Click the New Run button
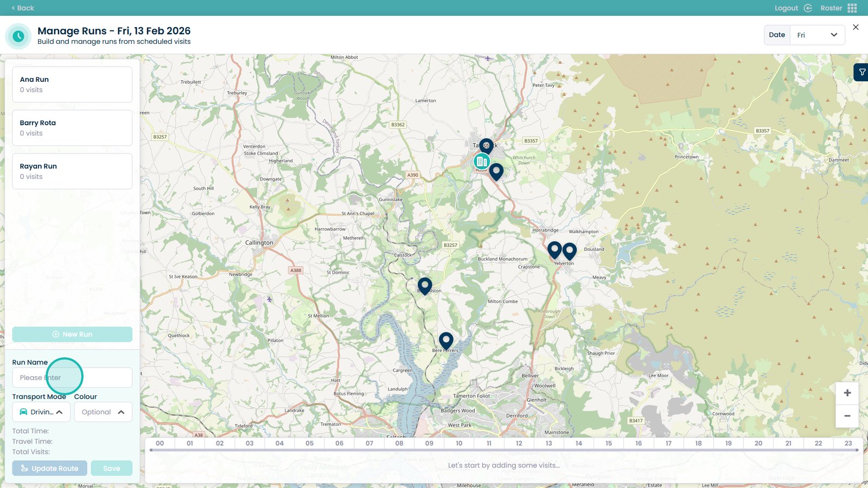This screenshot has width=868, height=488. 72,335
